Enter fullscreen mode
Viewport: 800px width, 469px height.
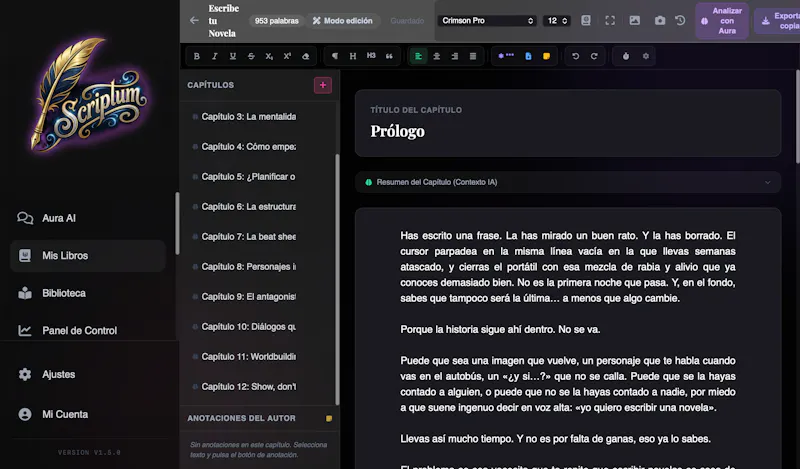(x=610, y=20)
